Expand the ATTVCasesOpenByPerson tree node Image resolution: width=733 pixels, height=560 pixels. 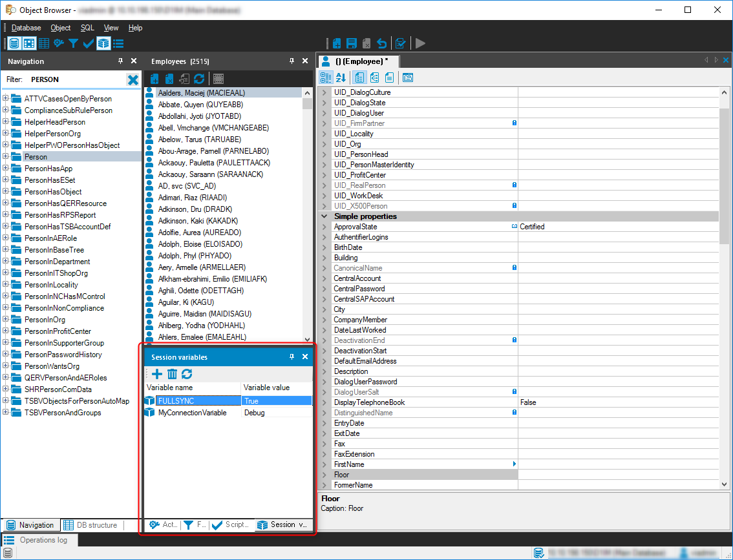pyautogui.click(x=6, y=98)
